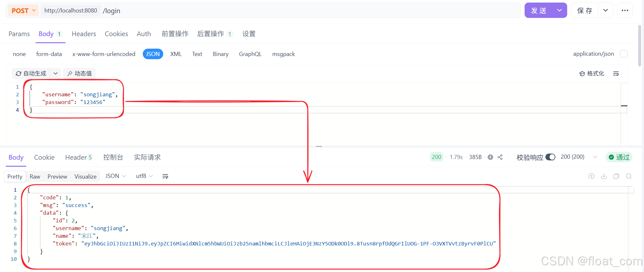The width and height of the screenshot is (644, 272).
Task: Select form-data body type
Action: [x=49, y=54]
